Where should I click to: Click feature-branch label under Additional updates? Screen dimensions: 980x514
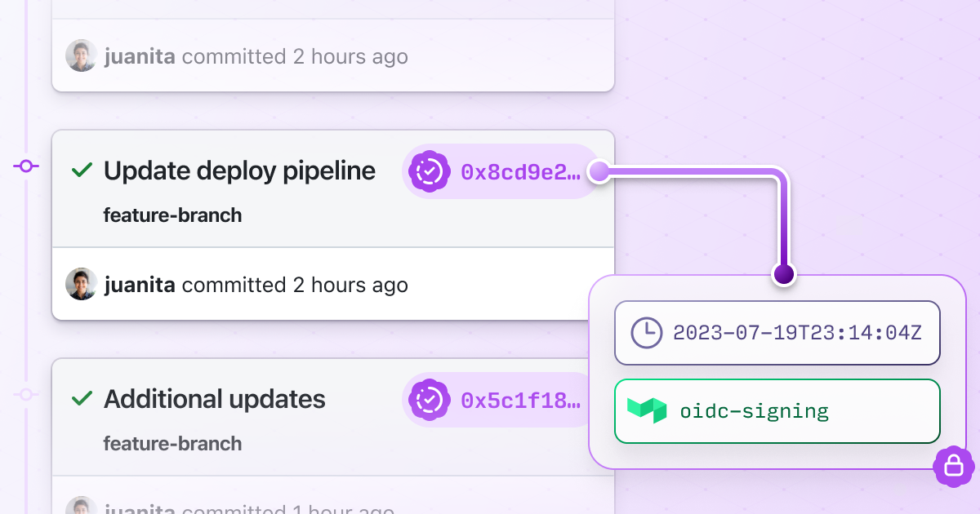pos(172,444)
